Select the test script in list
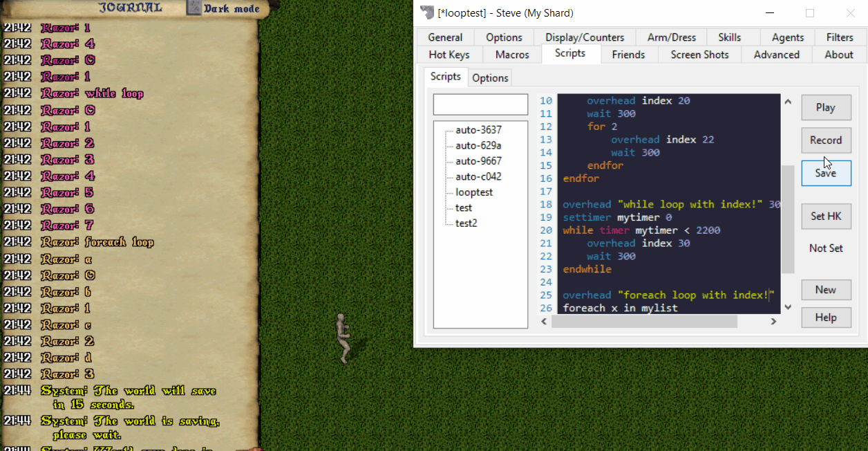 (464, 208)
